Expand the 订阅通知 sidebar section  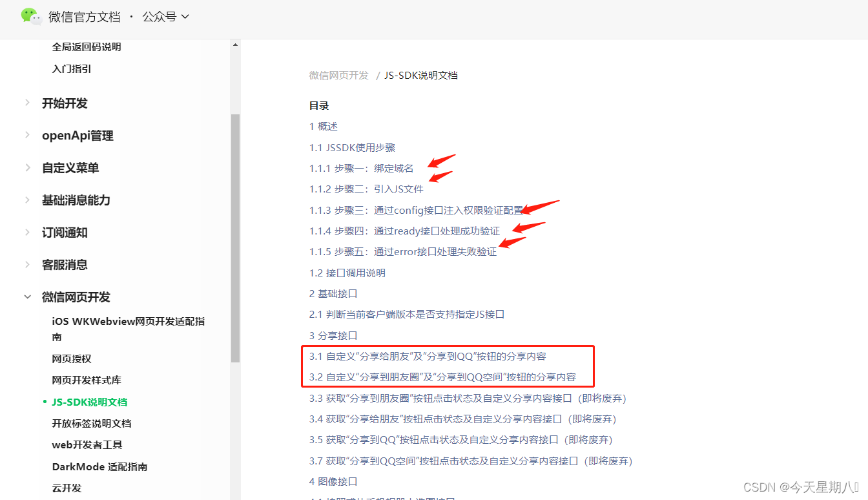click(x=65, y=233)
